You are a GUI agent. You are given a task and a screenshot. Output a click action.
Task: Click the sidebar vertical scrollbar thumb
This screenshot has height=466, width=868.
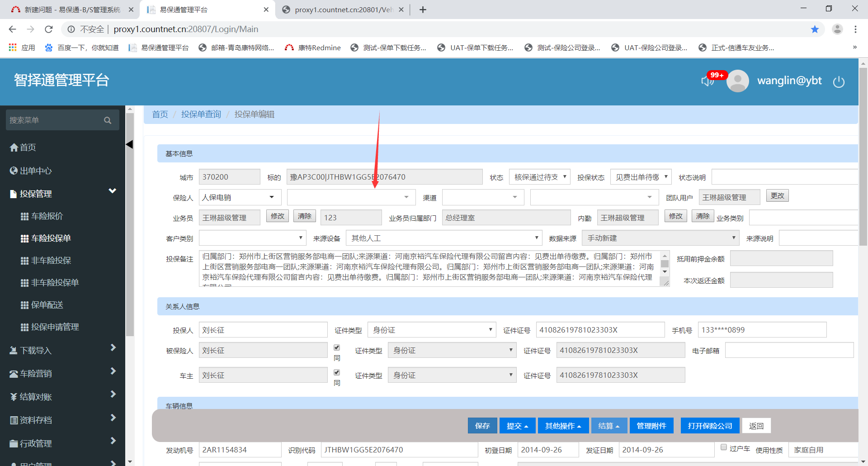coord(130,224)
